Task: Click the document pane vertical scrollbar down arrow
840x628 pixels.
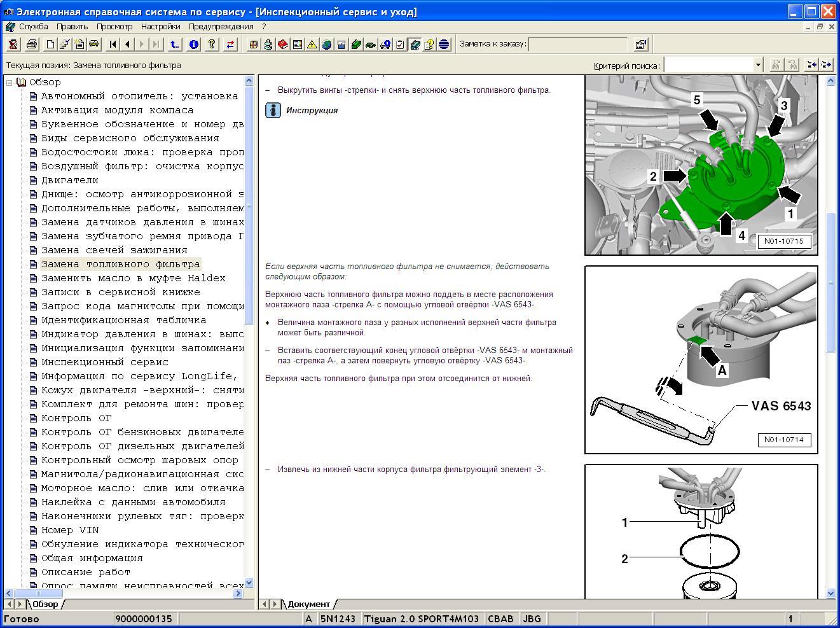Action: coord(830,593)
